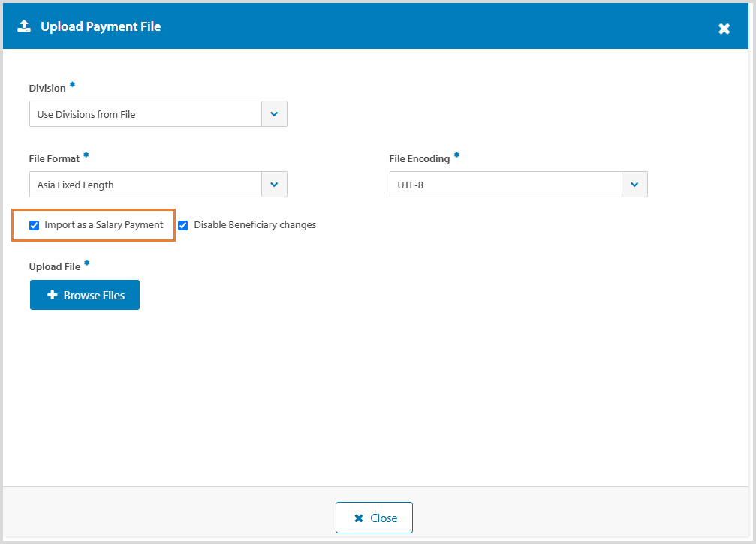This screenshot has width=756, height=544.
Task: Select the 'Use Divisions from File' field
Action: 145,114
